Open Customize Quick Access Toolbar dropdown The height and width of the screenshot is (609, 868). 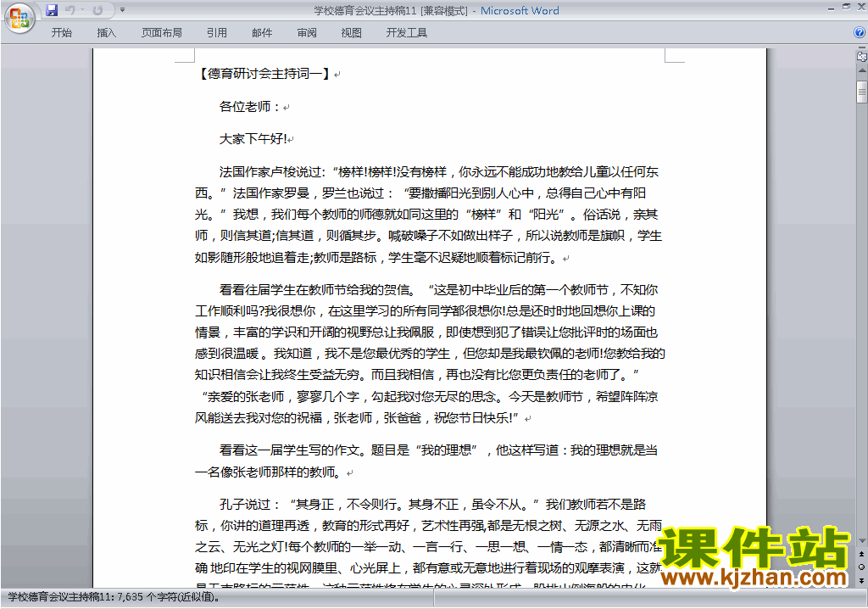(122, 10)
